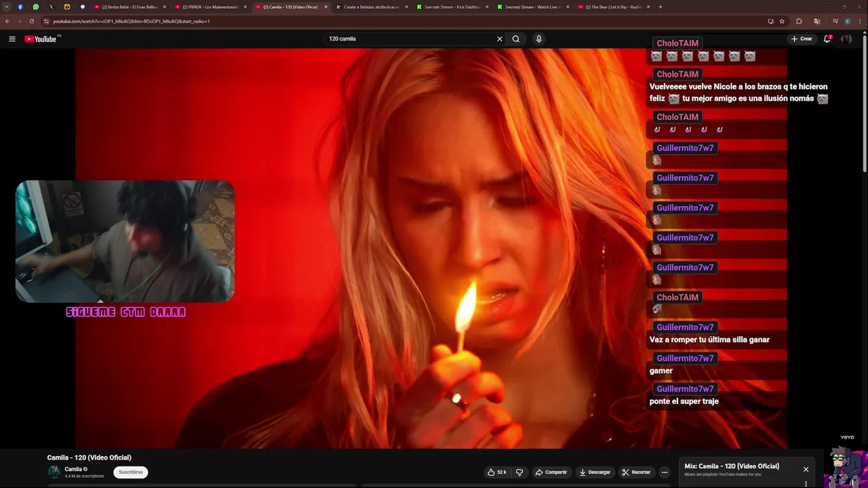Click chat message 'ponte el super traje'
The width and height of the screenshot is (868, 488).
(684, 401)
